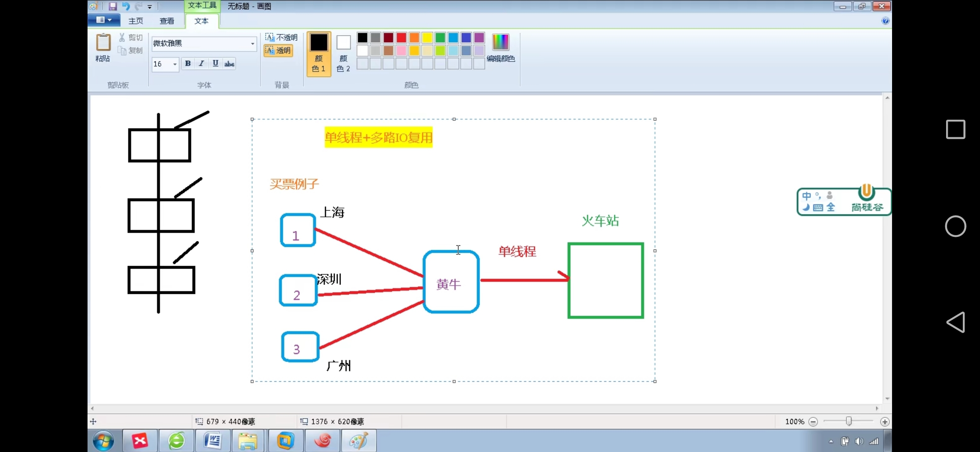Toggle Underline text formatting
The height and width of the screenshot is (452, 980).
(215, 64)
